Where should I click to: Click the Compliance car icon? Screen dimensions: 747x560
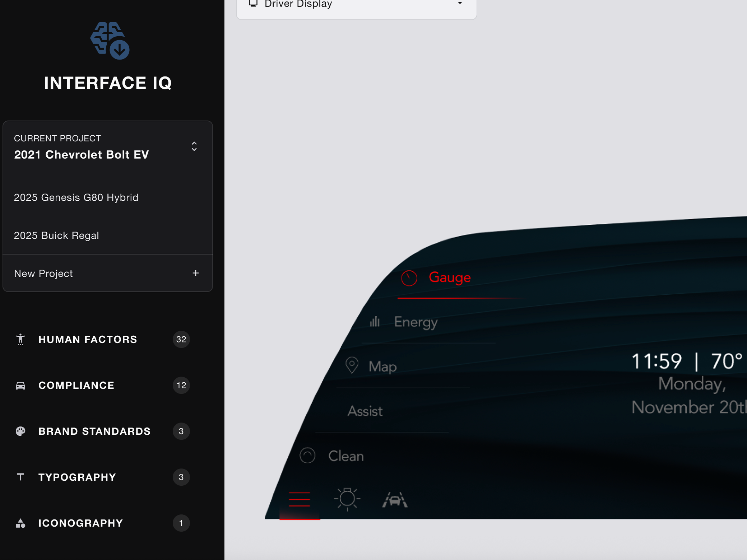tap(20, 385)
